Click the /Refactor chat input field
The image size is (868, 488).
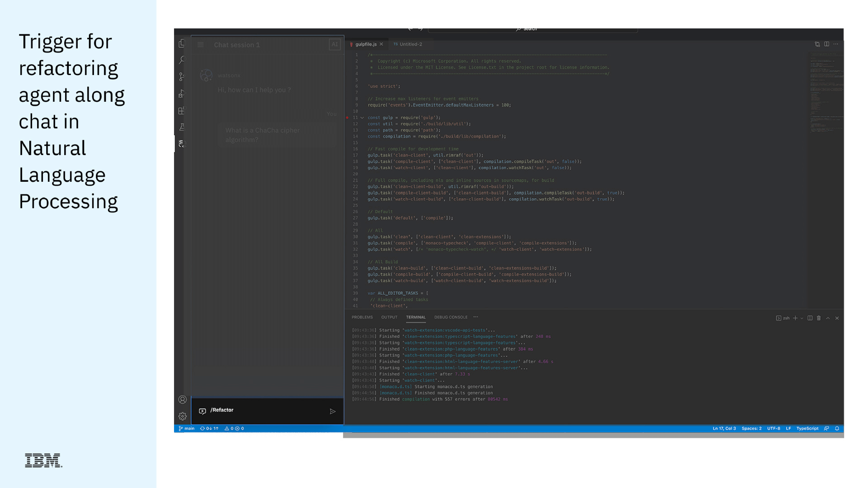click(268, 411)
